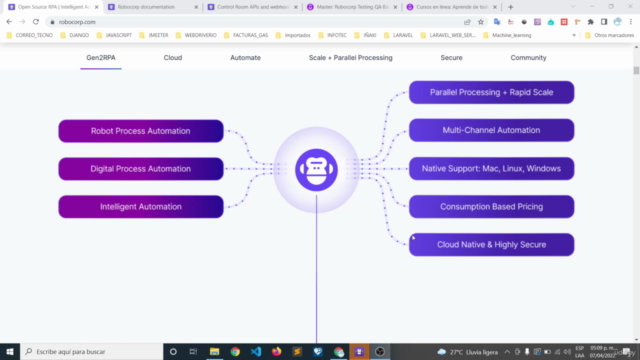Bookmark this page with star icon

click(481, 22)
